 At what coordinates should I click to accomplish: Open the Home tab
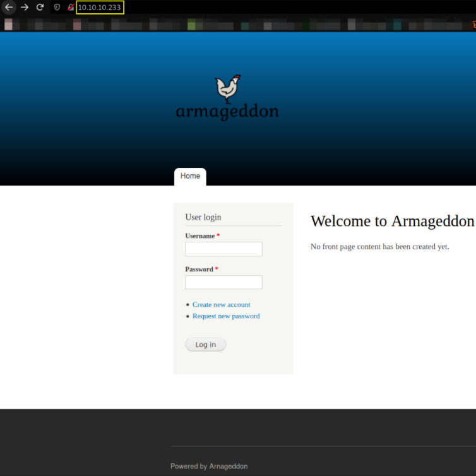pyautogui.click(x=190, y=176)
